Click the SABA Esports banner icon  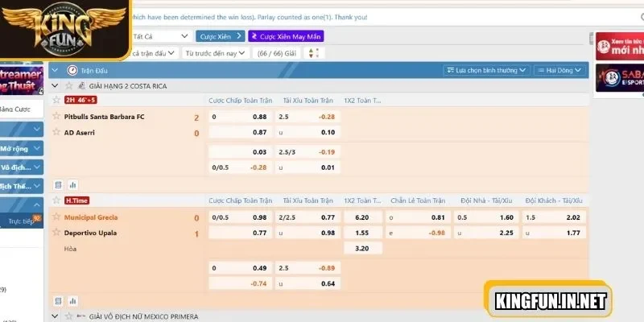[618, 81]
